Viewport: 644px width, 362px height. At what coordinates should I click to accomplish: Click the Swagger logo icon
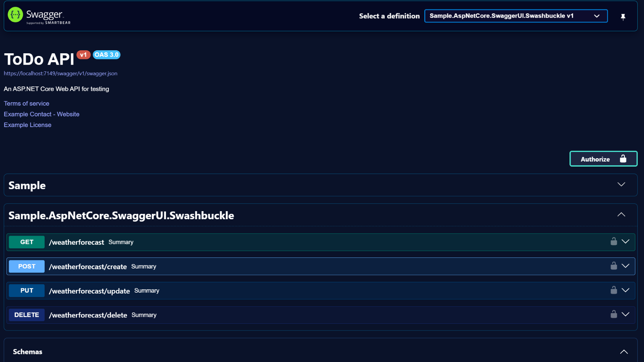click(15, 15)
